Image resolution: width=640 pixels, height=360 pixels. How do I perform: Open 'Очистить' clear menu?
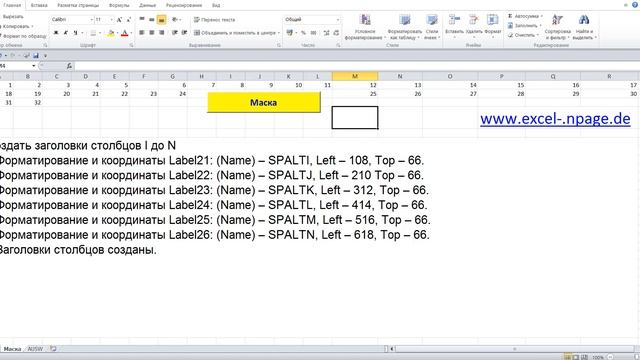(522, 35)
